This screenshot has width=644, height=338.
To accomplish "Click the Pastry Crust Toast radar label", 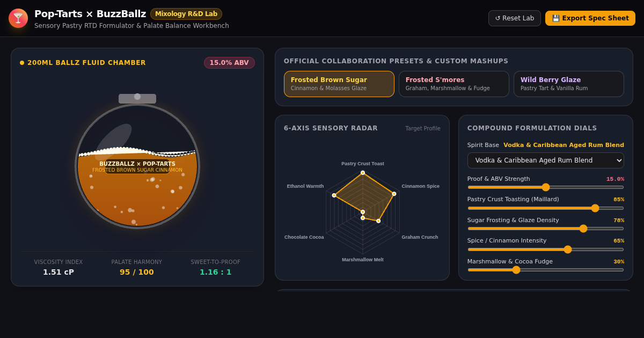I will point(363,164).
